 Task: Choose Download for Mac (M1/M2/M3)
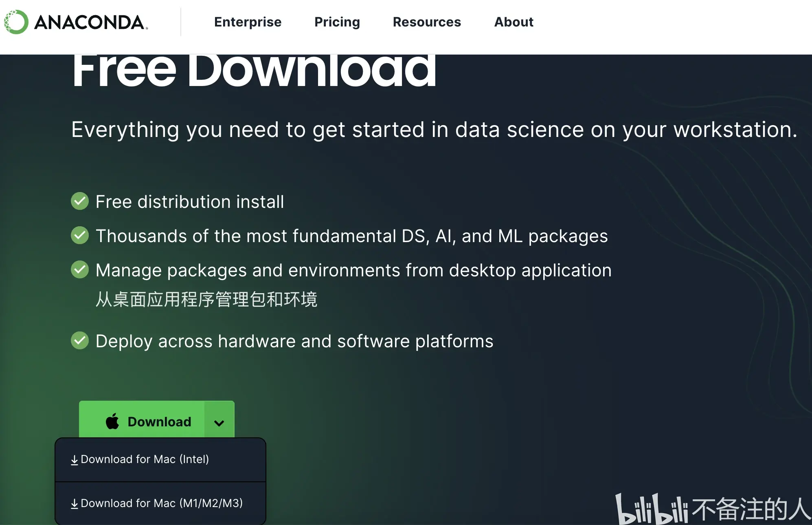pyautogui.click(x=160, y=503)
